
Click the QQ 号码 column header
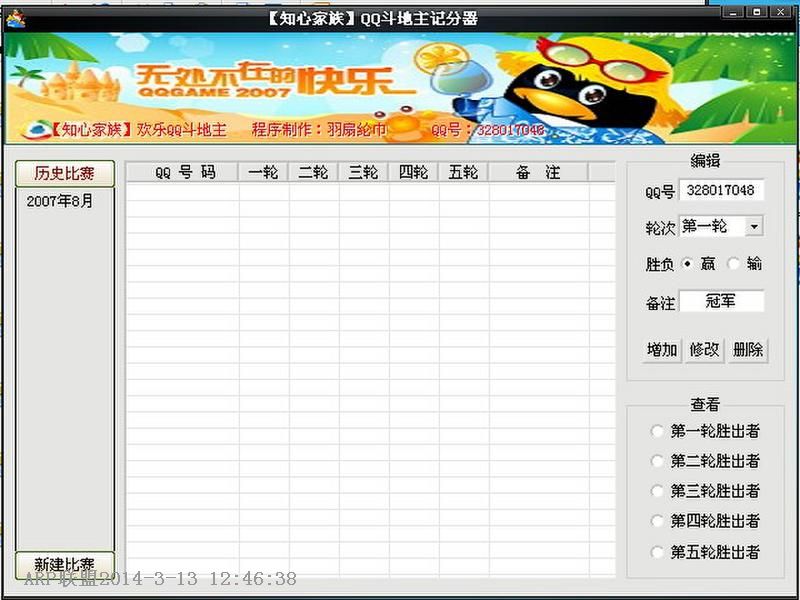(x=182, y=172)
